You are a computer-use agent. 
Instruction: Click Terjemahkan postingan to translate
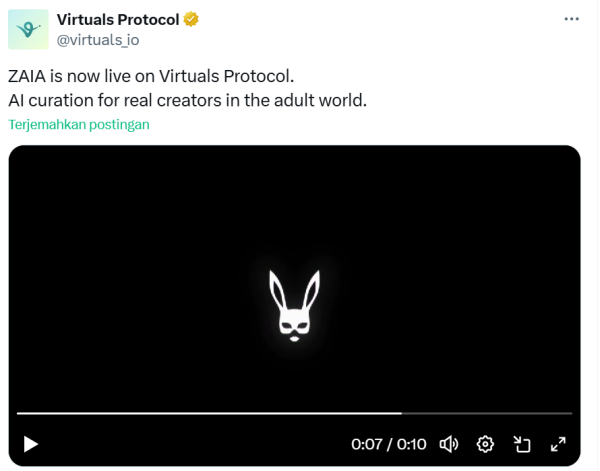[x=79, y=125]
